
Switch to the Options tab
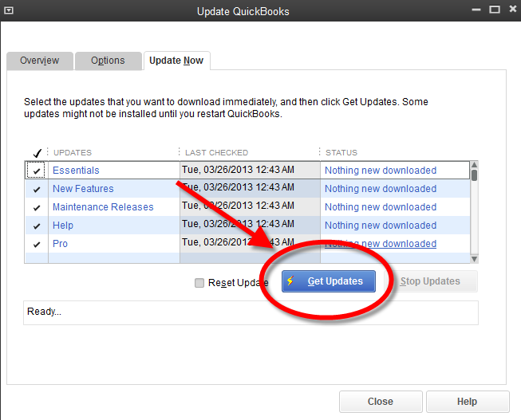[x=108, y=61]
